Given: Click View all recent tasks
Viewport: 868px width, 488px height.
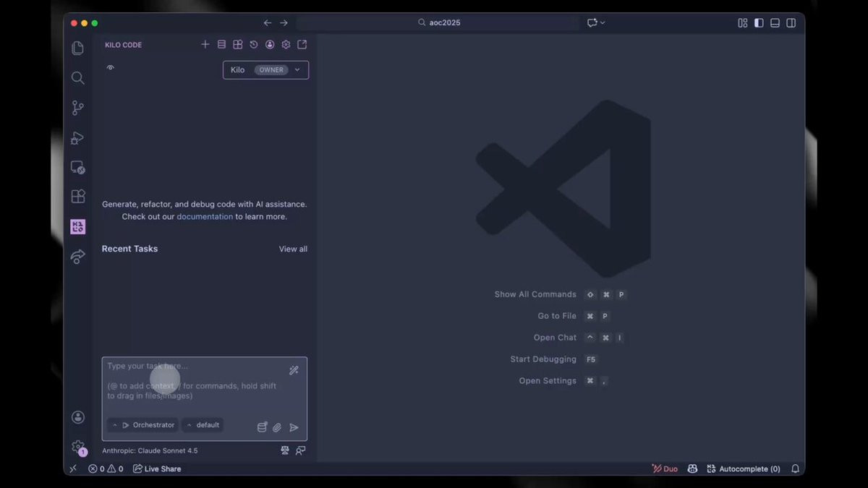Looking at the screenshot, I should pyautogui.click(x=293, y=249).
